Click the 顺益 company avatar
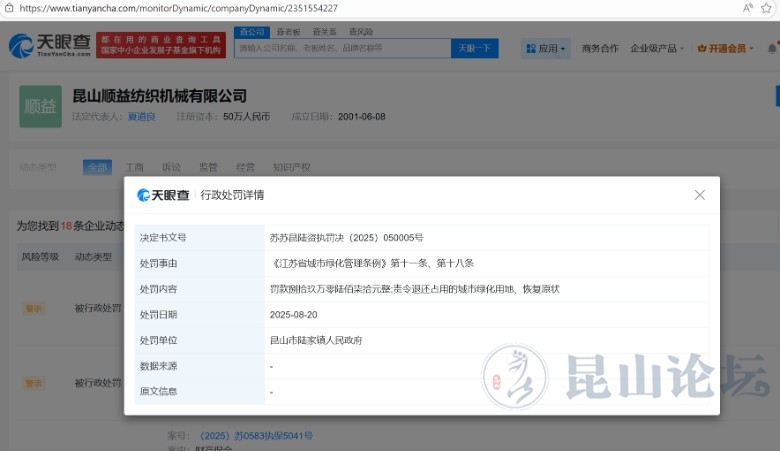 pyautogui.click(x=40, y=106)
